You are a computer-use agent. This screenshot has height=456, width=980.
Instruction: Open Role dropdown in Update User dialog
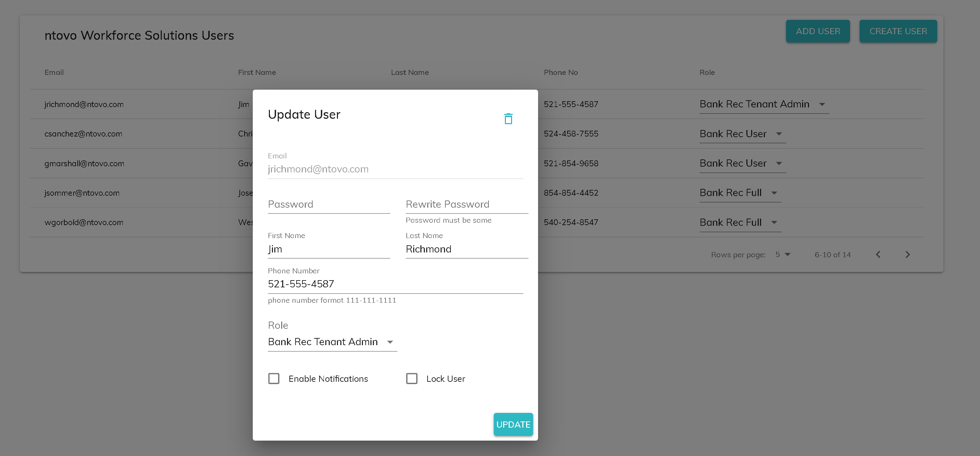(332, 342)
